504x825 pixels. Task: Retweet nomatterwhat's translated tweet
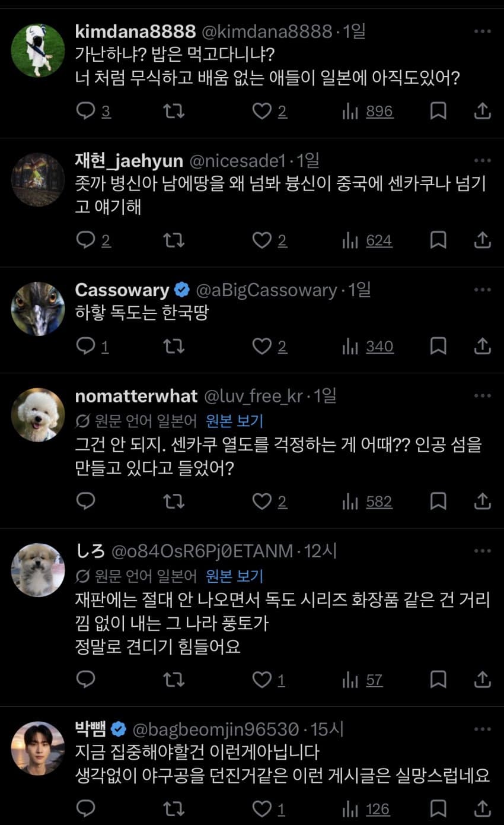pyautogui.click(x=173, y=502)
